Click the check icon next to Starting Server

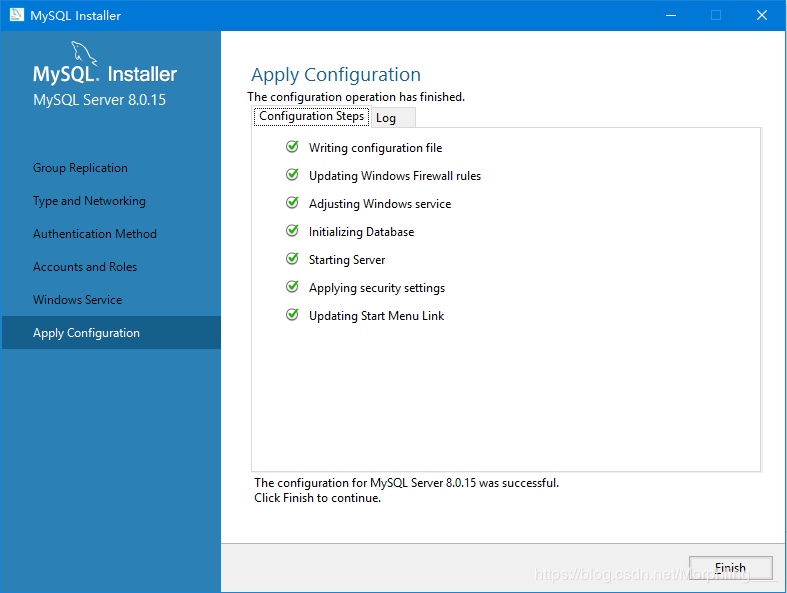292,259
